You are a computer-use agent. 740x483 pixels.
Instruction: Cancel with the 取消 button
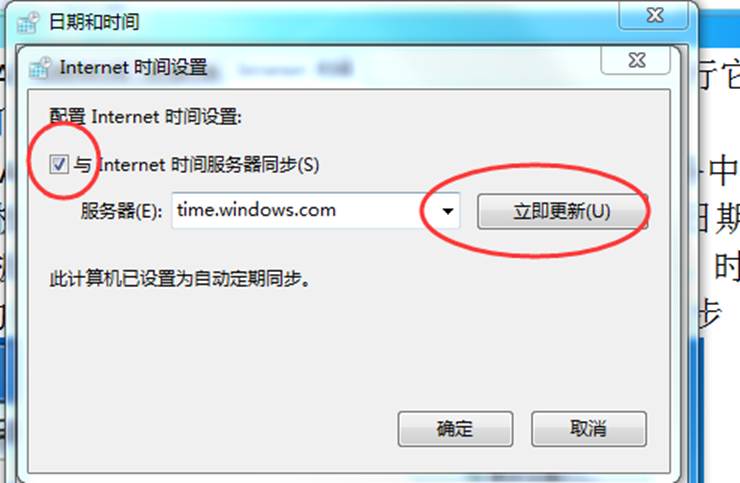589,429
